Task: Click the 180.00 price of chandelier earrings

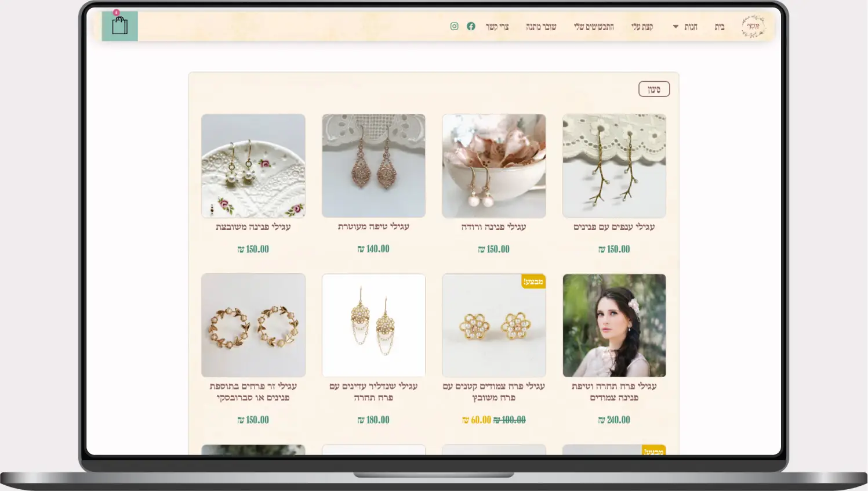Action: [x=373, y=420]
